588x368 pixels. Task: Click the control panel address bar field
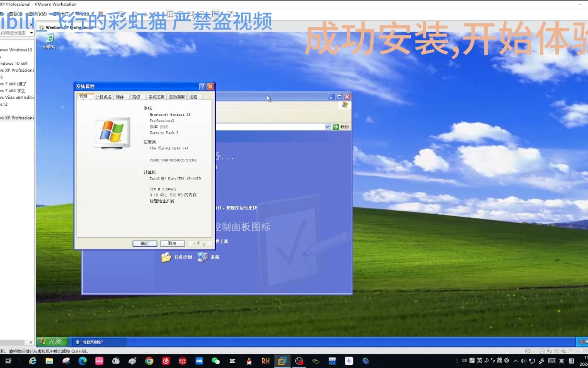point(270,127)
